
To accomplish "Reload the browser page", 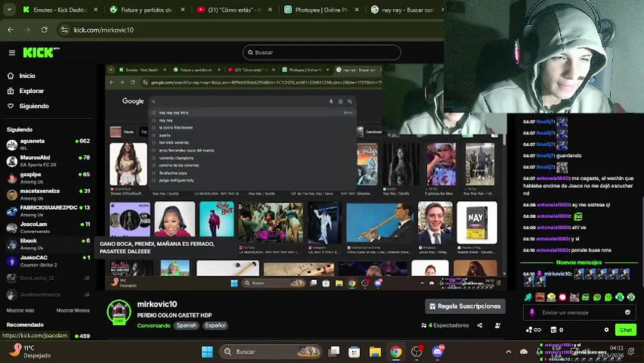I will (44, 30).
